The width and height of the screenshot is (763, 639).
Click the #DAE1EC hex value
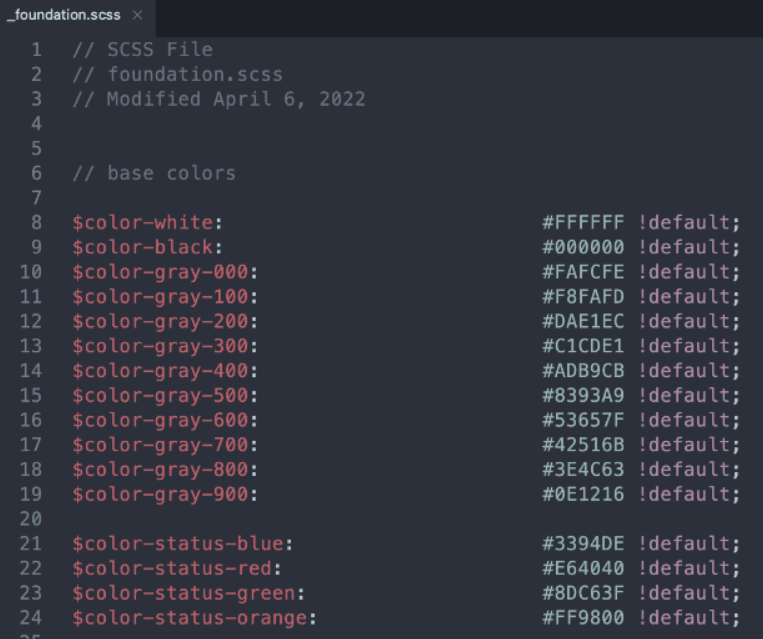point(583,321)
